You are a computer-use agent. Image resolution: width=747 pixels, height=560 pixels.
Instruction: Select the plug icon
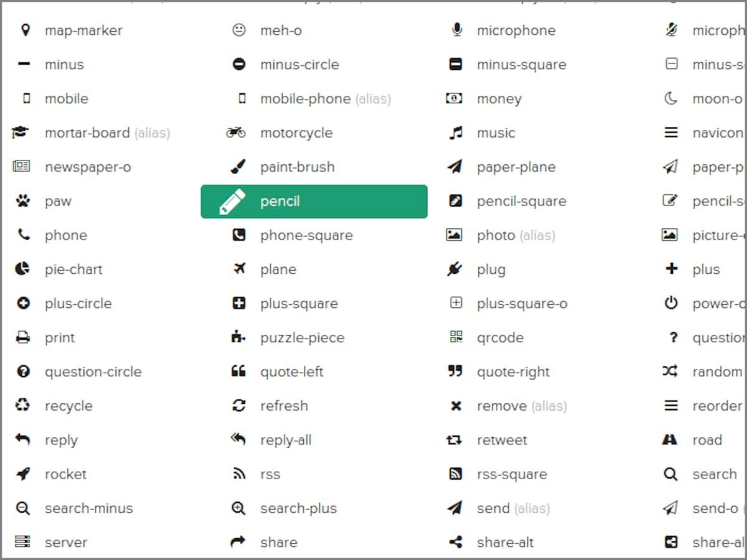[455, 269]
